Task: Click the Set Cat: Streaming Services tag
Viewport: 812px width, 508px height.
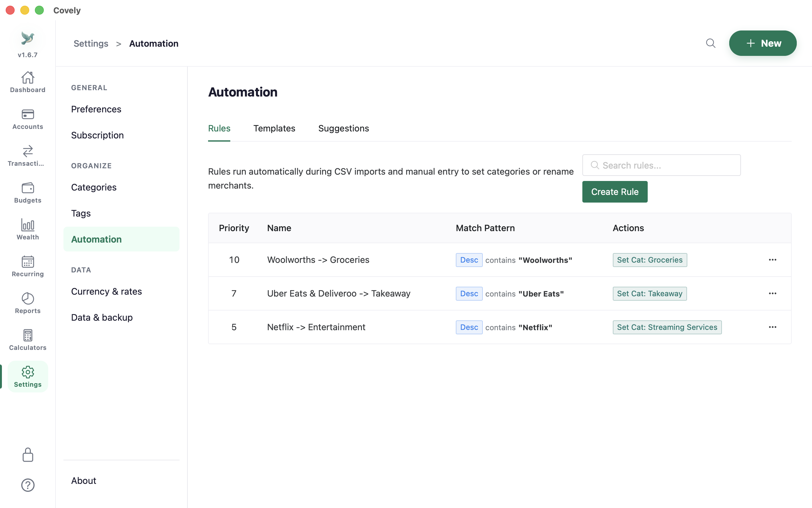Action: (667, 327)
